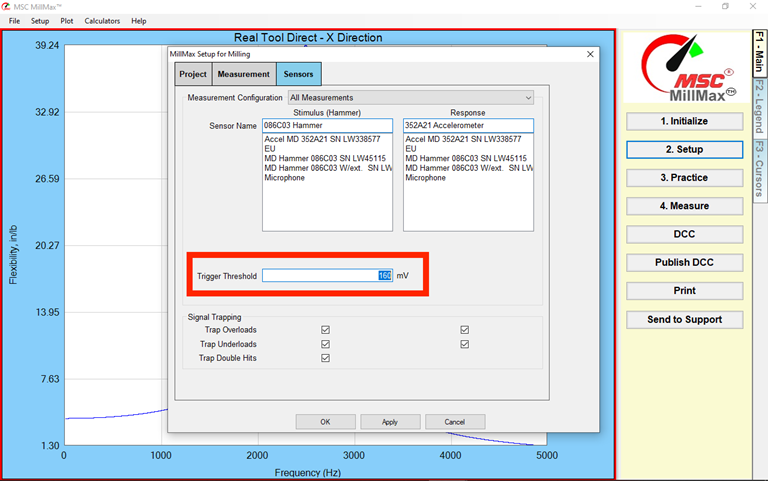The image size is (768, 481).
Task: Close the MSC MillMax main window
Action: tap(753, 6)
